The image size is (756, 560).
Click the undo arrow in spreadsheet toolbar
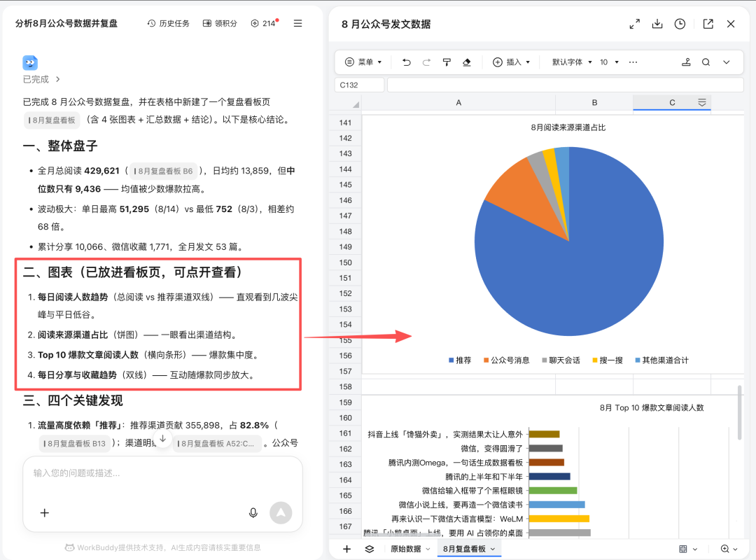[x=407, y=62]
